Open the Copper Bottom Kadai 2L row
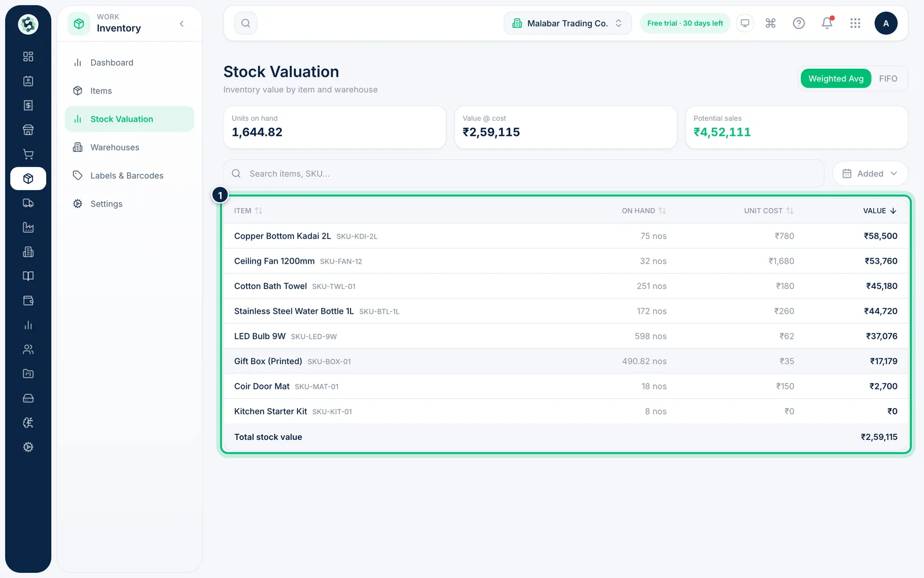The width and height of the screenshot is (924, 578). click(x=565, y=236)
